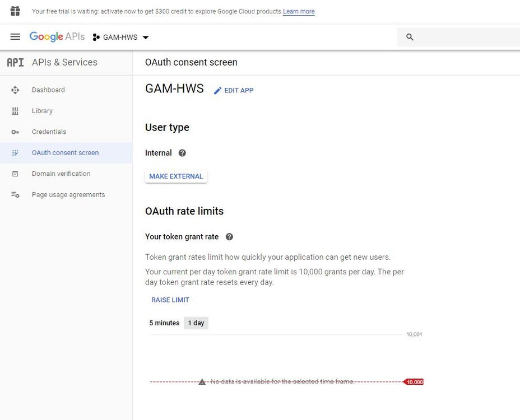520x420 pixels.
Task: Show help for token grant rate
Action: tap(229, 237)
